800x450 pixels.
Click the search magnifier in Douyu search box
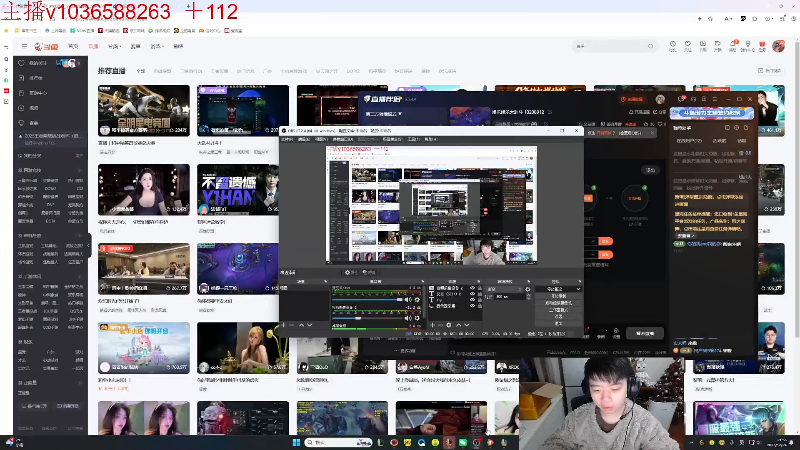tap(650, 46)
